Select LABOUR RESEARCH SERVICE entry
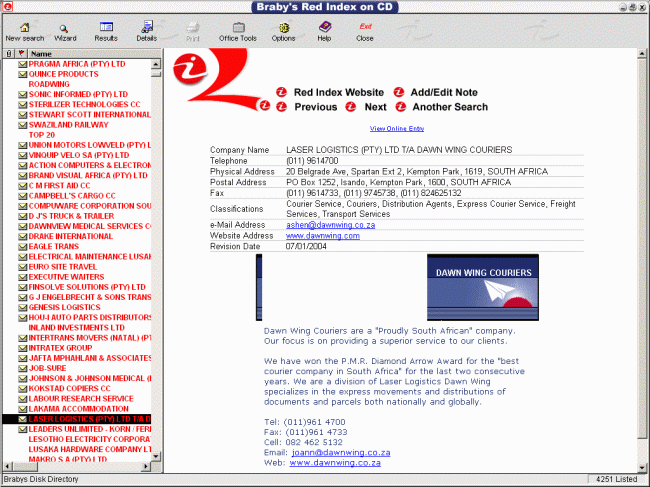650x487 pixels. pyautogui.click(x=81, y=399)
